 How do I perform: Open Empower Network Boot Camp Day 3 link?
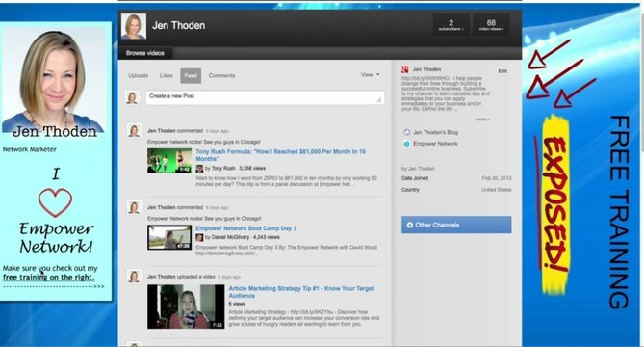[246, 228]
